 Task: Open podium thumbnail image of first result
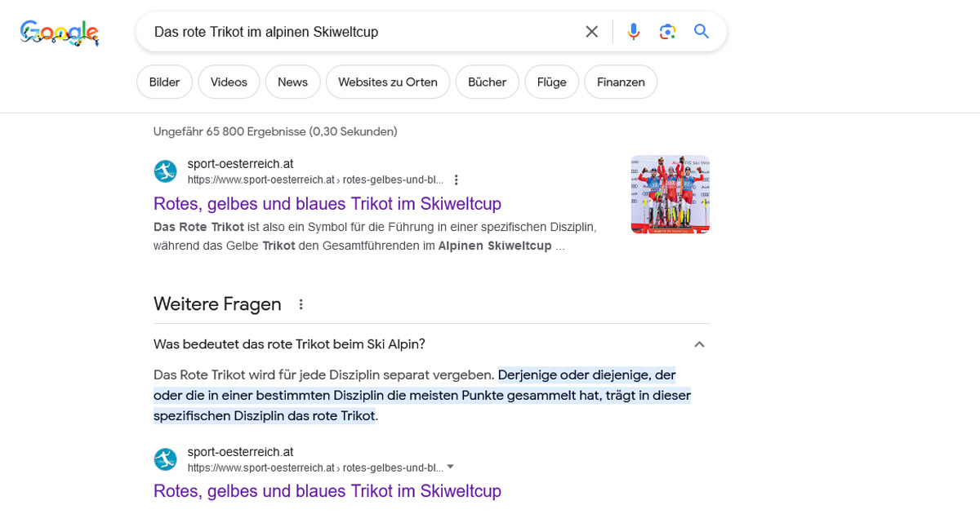click(x=670, y=194)
